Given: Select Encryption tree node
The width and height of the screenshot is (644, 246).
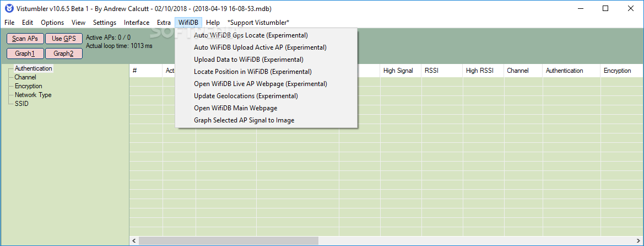Looking at the screenshot, I should pos(28,86).
